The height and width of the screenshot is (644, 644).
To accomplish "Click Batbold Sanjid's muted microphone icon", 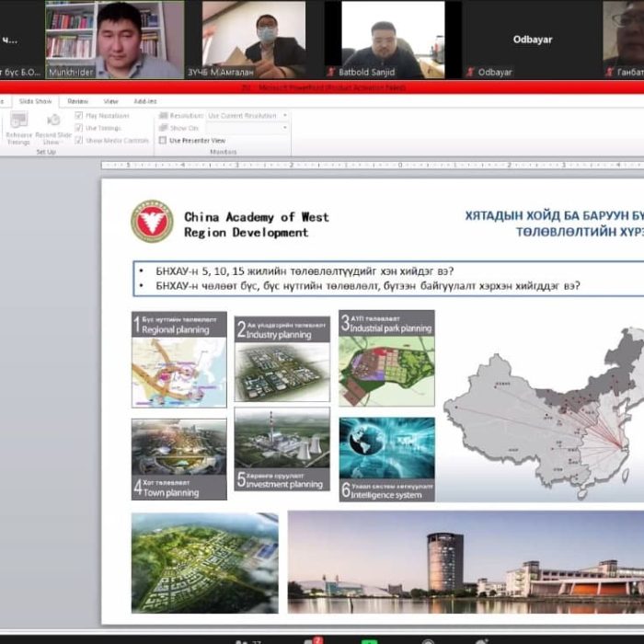I will [x=332, y=71].
